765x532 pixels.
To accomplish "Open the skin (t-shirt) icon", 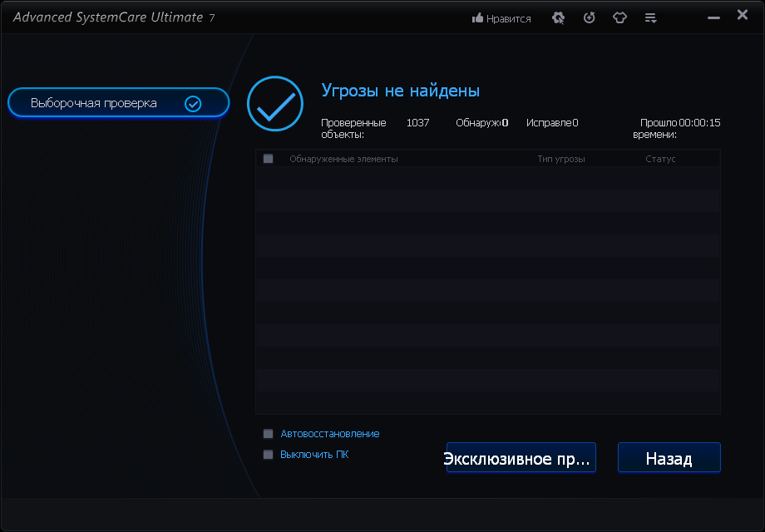I will (619, 18).
